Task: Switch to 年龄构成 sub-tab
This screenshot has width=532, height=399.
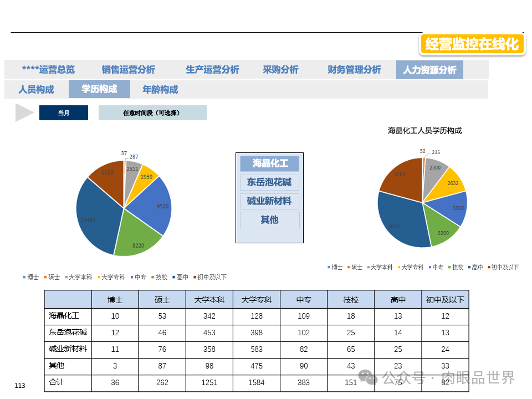Action: pyautogui.click(x=160, y=90)
